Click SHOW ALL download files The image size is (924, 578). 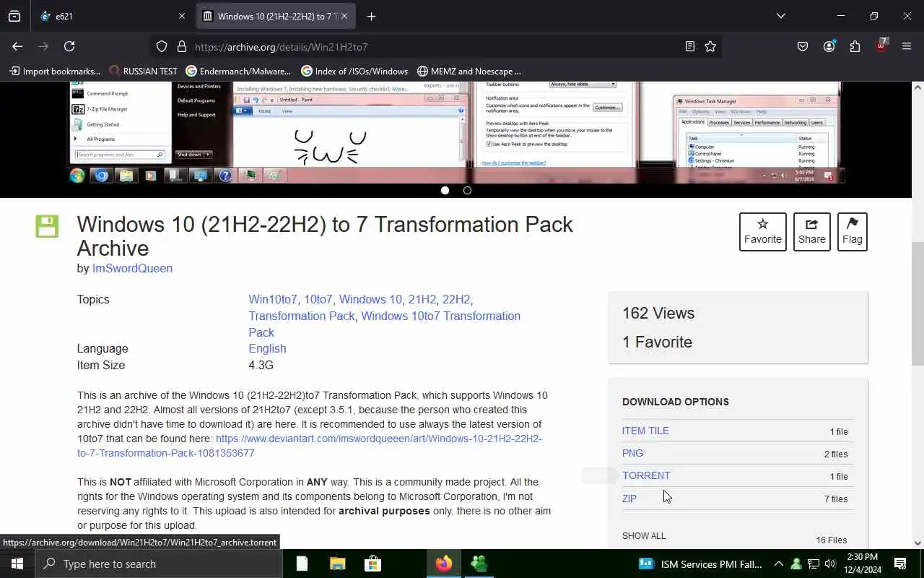(644, 535)
